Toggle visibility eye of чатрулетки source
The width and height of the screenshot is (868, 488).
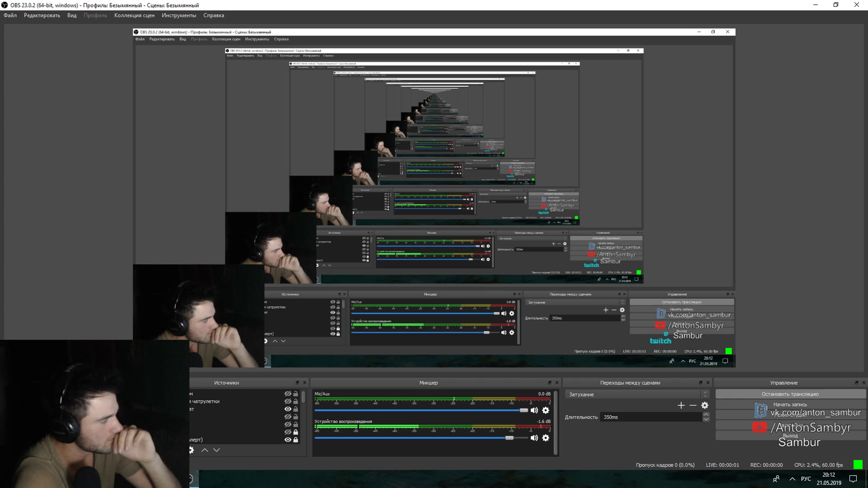[287, 401]
